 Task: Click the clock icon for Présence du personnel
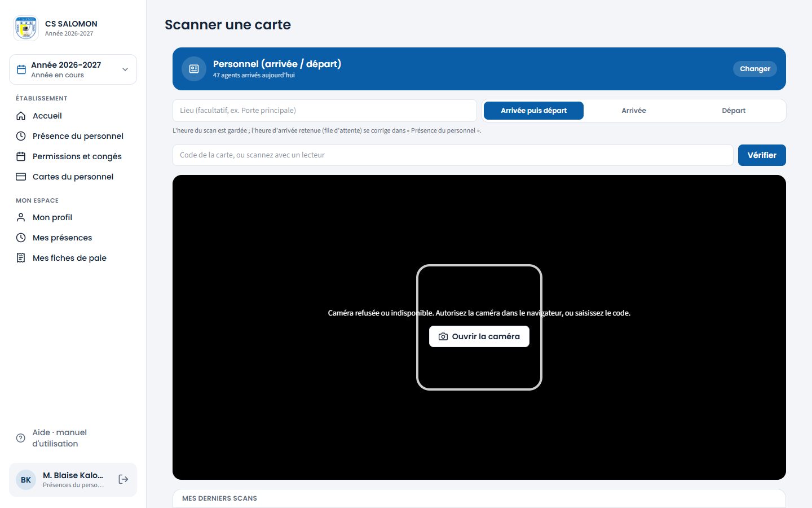21,136
